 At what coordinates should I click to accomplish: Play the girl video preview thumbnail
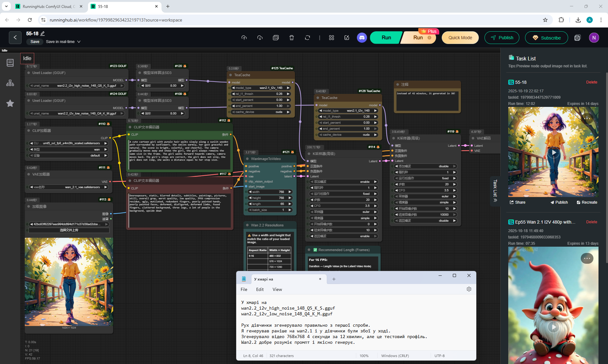553,152
